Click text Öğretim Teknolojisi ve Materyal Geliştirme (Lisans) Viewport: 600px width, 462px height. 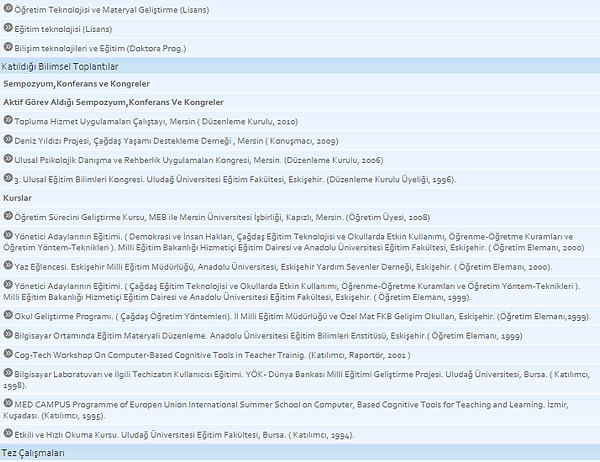[x=112, y=10]
